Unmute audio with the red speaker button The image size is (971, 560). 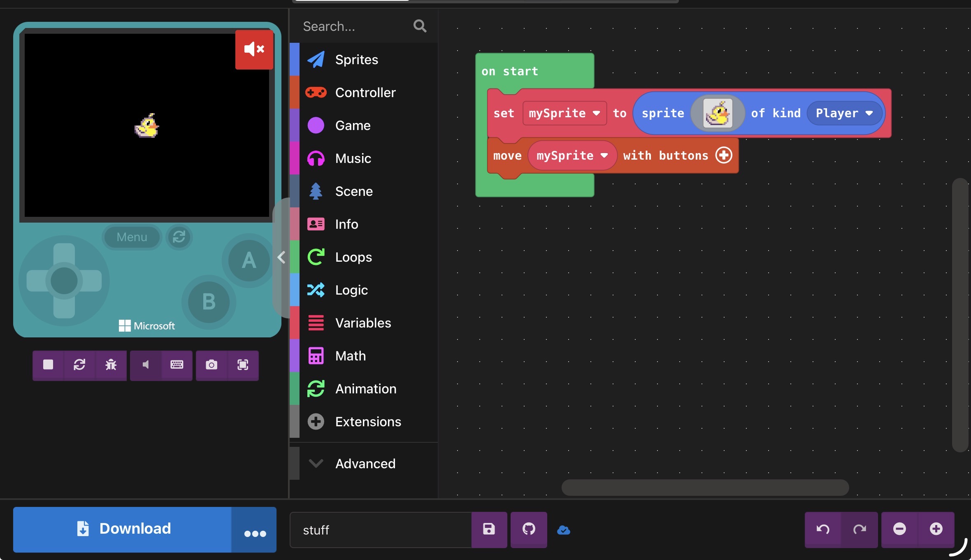(x=254, y=49)
